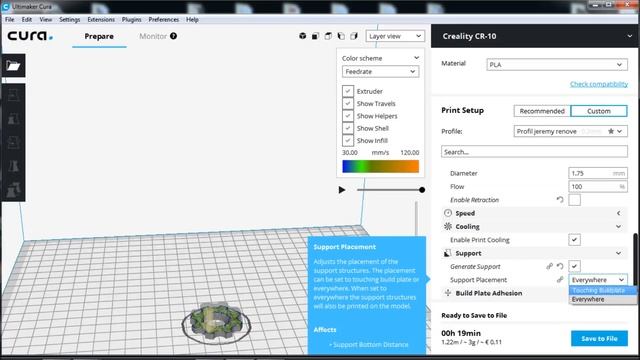Switch to top camera view icon

[328, 36]
